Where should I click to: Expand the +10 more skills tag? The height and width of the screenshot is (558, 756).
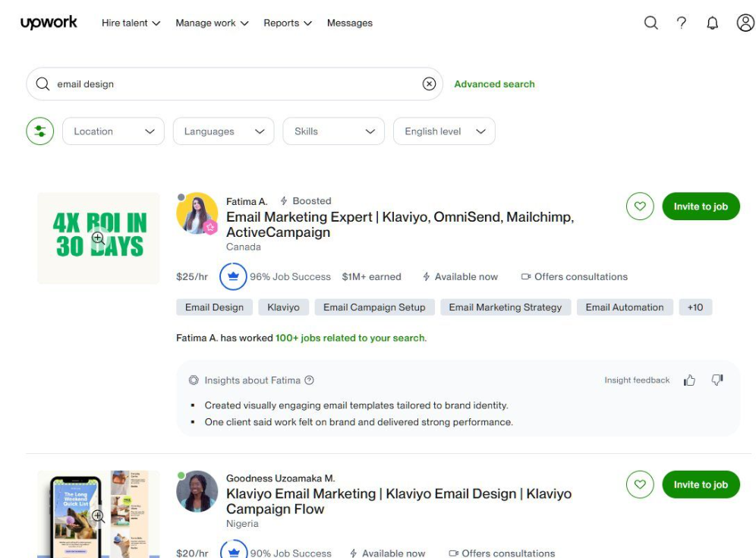[695, 307]
